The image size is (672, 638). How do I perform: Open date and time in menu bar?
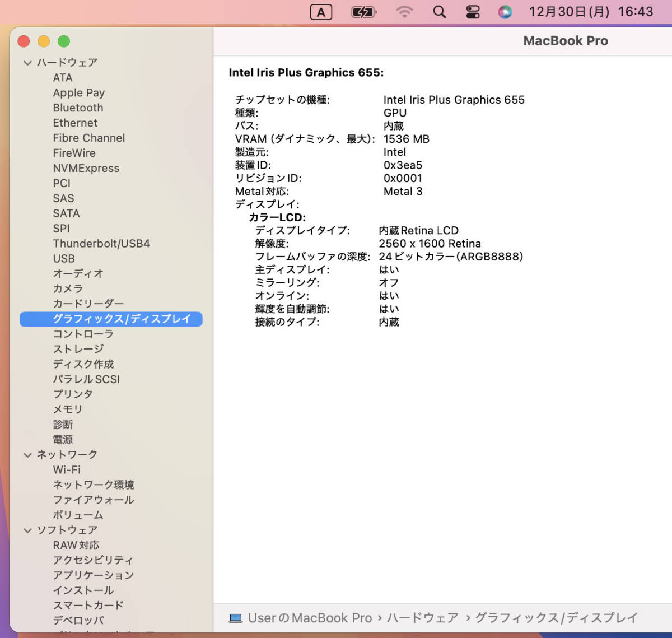point(591,12)
